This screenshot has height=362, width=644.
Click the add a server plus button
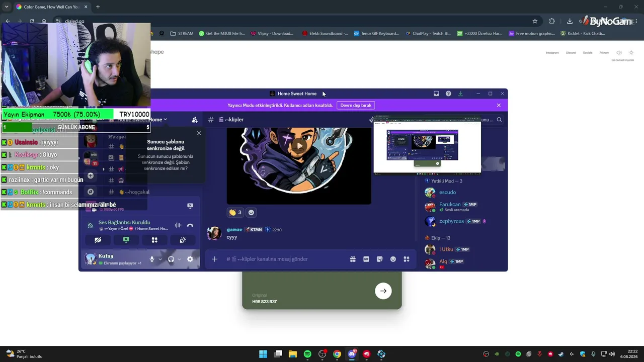(x=91, y=175)
